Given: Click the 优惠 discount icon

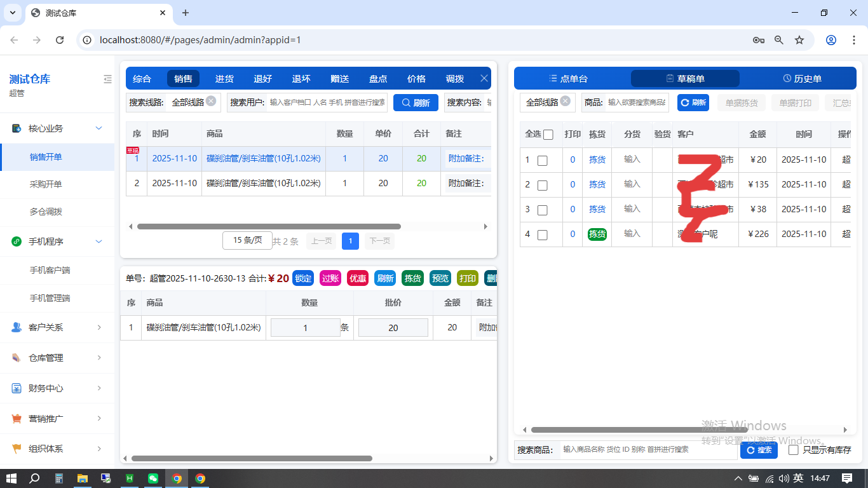Looking at the screenshot, I should [358, 278].
